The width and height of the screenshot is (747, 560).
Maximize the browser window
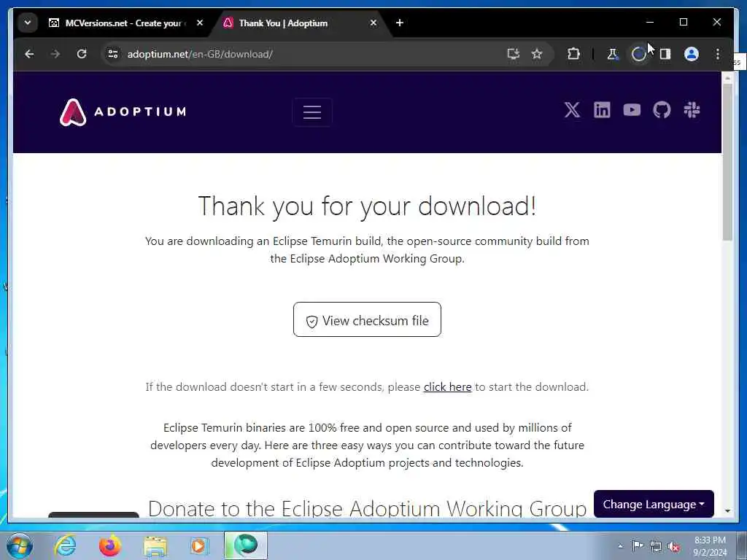683,22
